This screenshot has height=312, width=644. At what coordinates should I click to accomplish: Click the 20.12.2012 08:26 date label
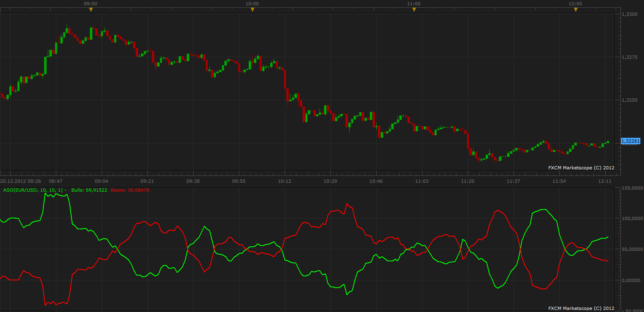pyautogui.click(x=20, y=181)
